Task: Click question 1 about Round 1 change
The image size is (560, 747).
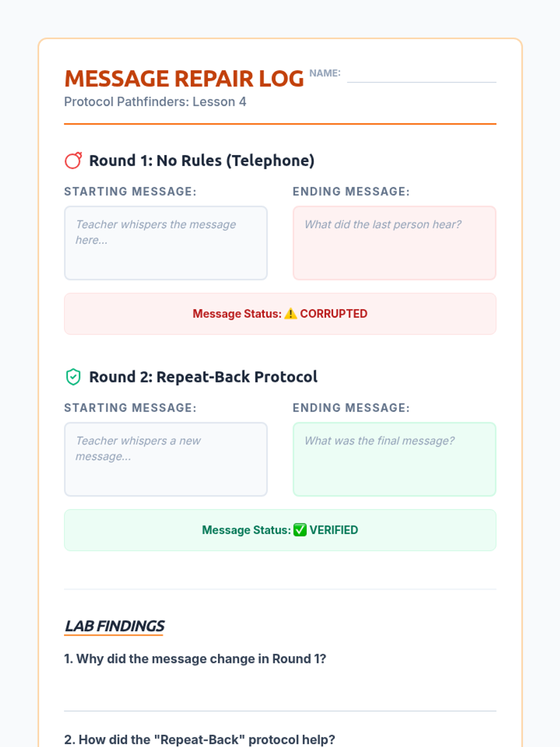Action: 195,659
